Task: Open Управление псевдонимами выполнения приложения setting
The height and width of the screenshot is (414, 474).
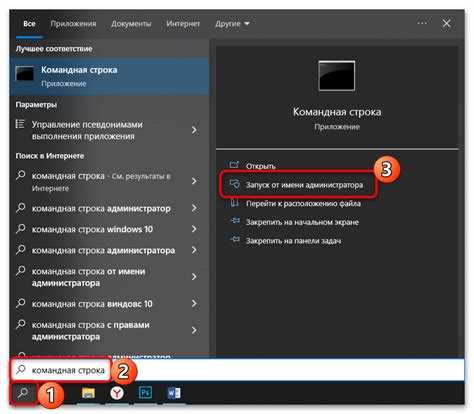Action: [109, 130]
